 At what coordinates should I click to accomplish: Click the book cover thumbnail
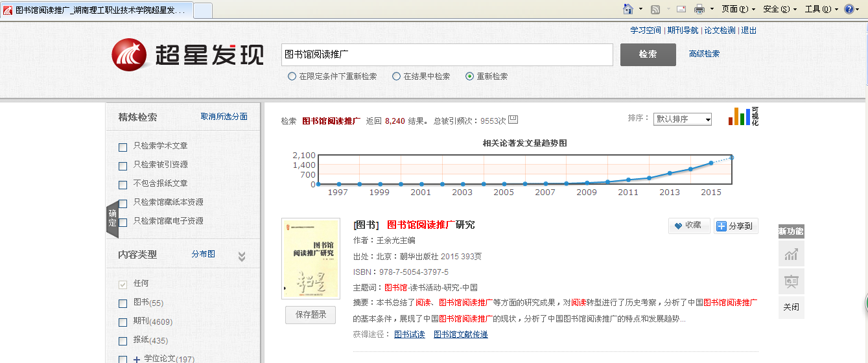(x=311, y=258)
